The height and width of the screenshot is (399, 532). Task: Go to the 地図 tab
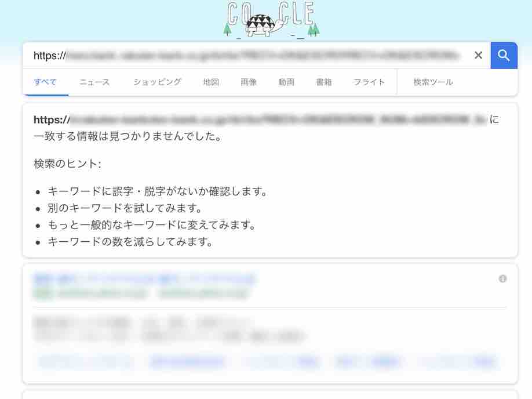click(x=211, y=82)
